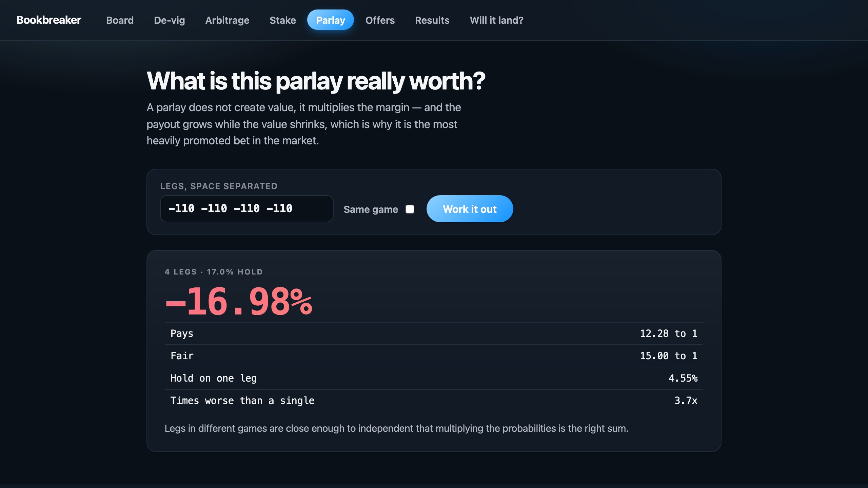868x488 pixels.
Task: Open the Board tab
Action: point(120,20)
